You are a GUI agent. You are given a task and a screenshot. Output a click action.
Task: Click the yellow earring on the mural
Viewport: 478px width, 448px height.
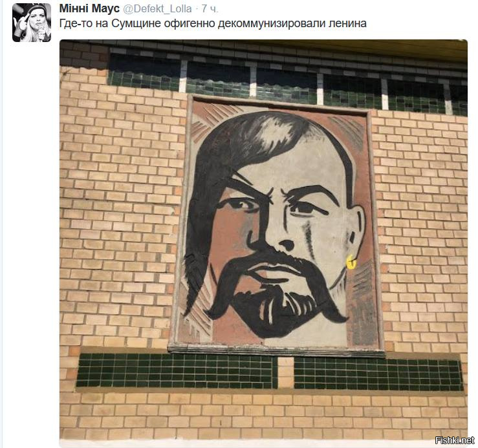click(351, 262)
